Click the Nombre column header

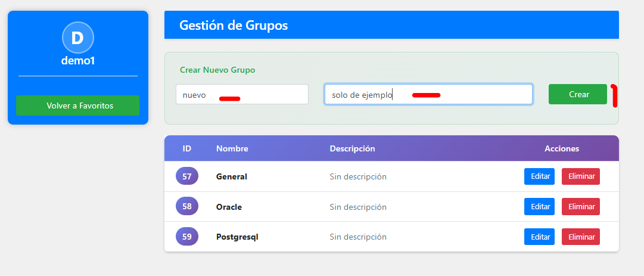coord(232,148)
